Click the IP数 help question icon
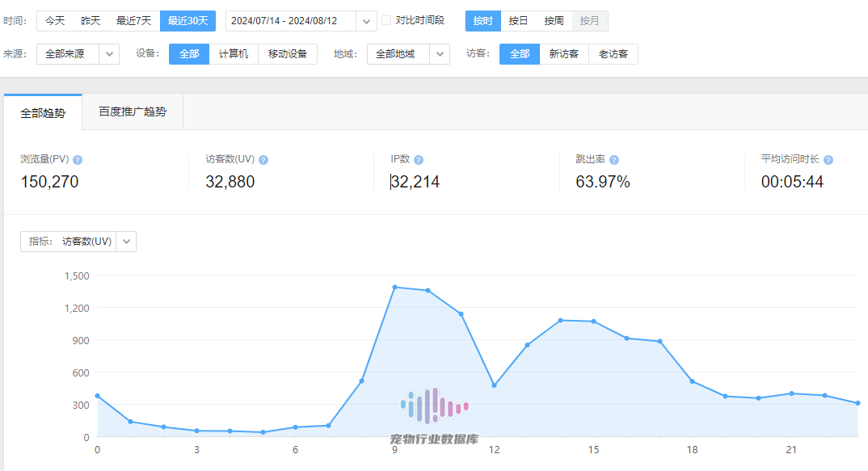 [x=419, y=160]
